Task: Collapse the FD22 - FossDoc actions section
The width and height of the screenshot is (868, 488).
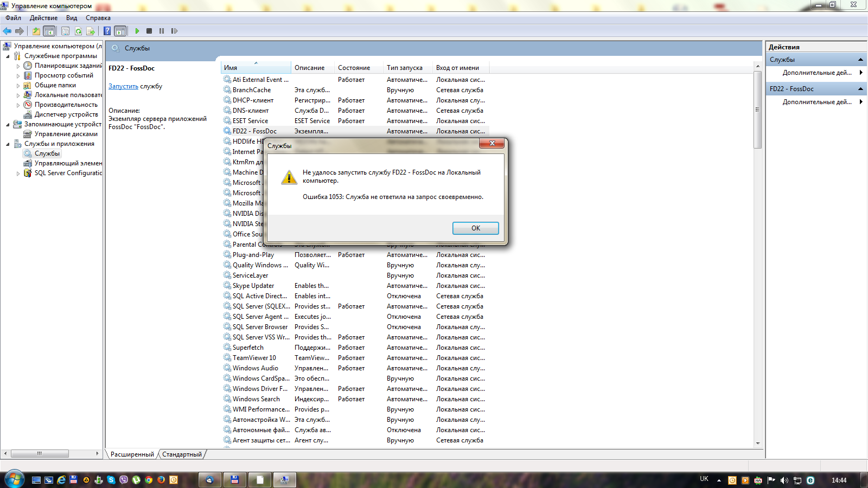Action: tap(860, 89)
